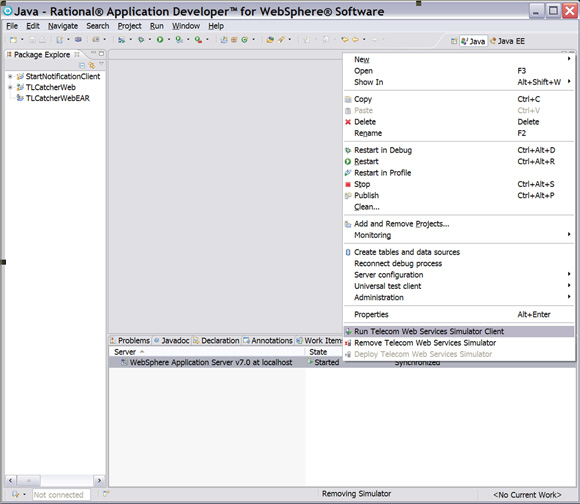Switch to the Javadoc tab

tap(172, 341)
